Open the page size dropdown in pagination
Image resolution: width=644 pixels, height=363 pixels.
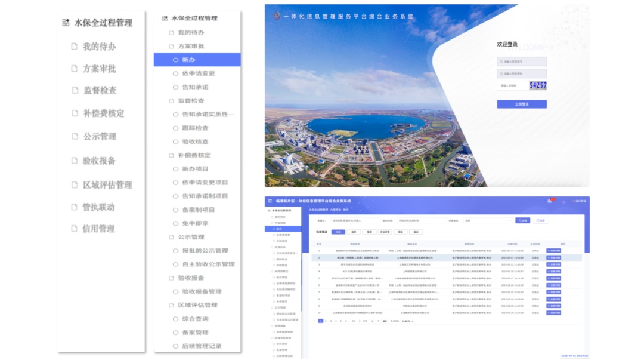tap(407, 321)
